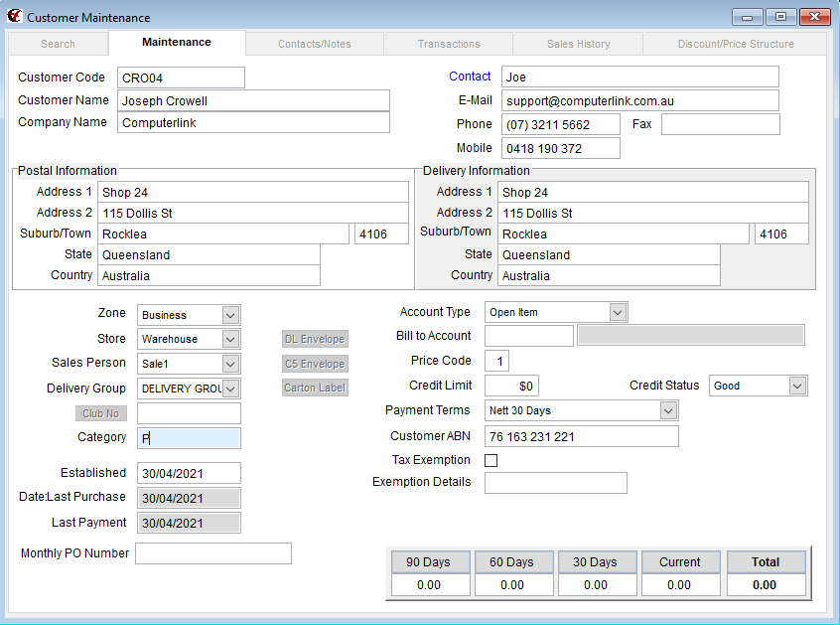Click Delivery Address 1 field
This screenshot has height=625, width=840.
point(653,192)
